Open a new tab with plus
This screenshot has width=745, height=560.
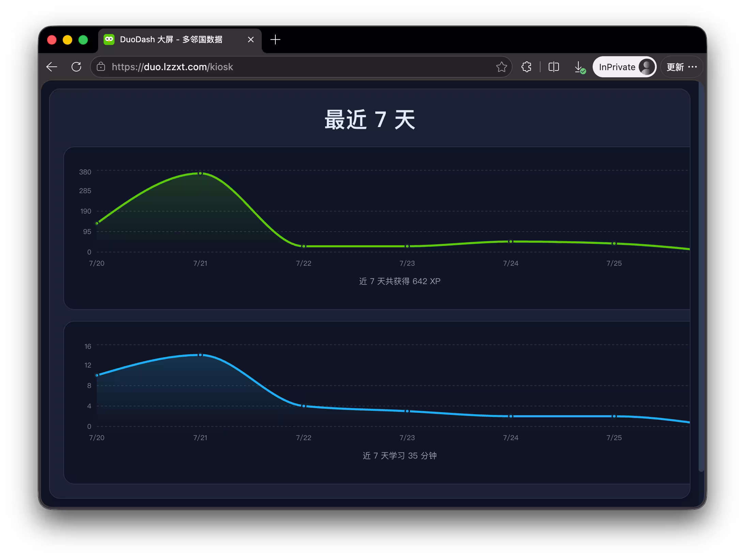(x=275, y=40)
